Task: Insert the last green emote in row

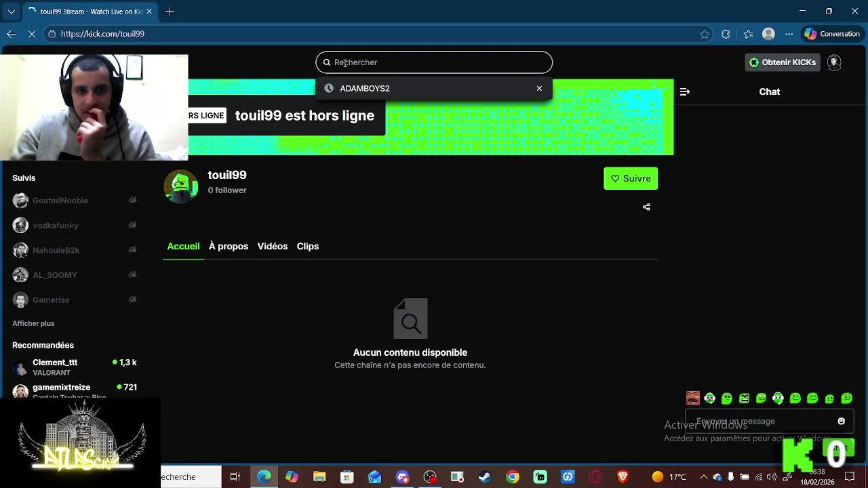Action: coord(846,399)
